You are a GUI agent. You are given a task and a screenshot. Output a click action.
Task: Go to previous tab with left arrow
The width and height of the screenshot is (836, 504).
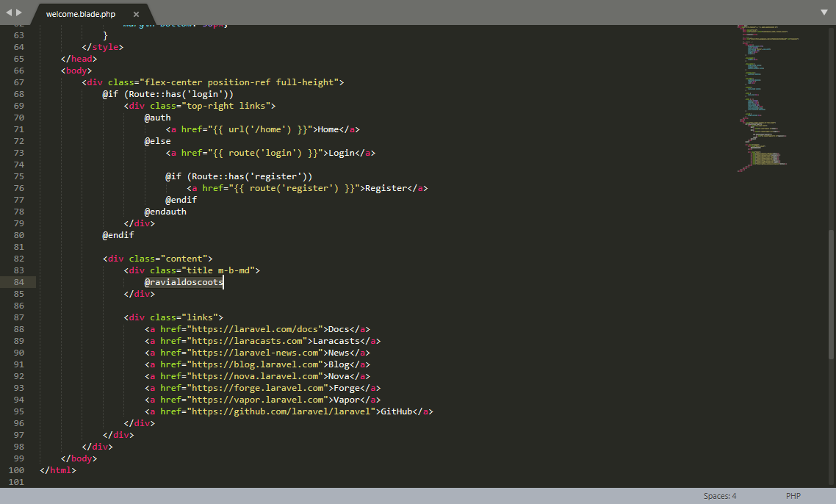tap(9, 12)
